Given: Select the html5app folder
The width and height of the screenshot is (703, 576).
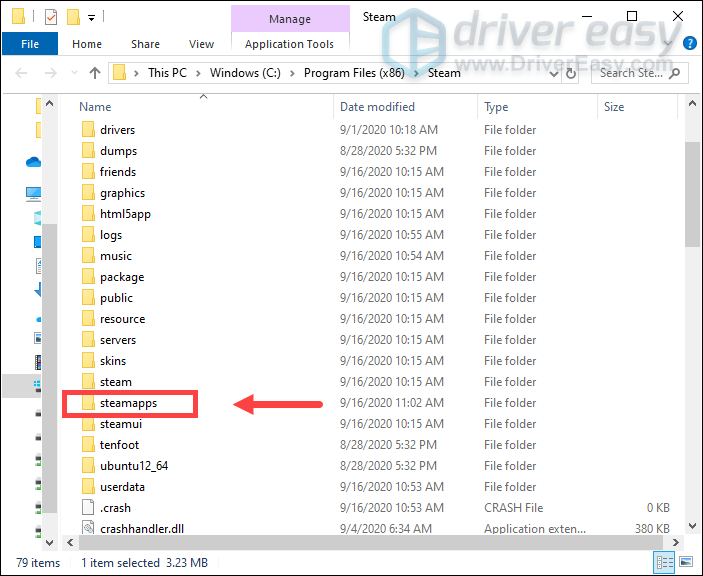Looking at the screenshot, I should (x=125, y=214).
